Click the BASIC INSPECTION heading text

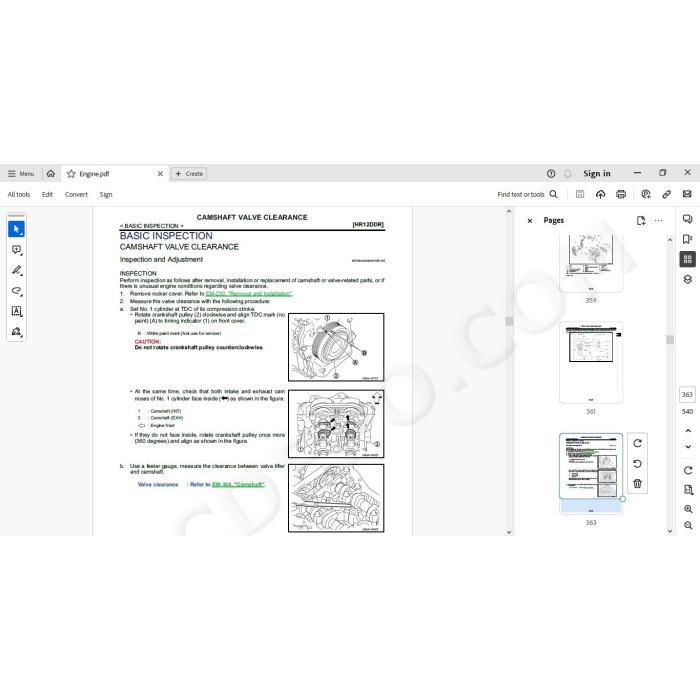click(166, 236)
